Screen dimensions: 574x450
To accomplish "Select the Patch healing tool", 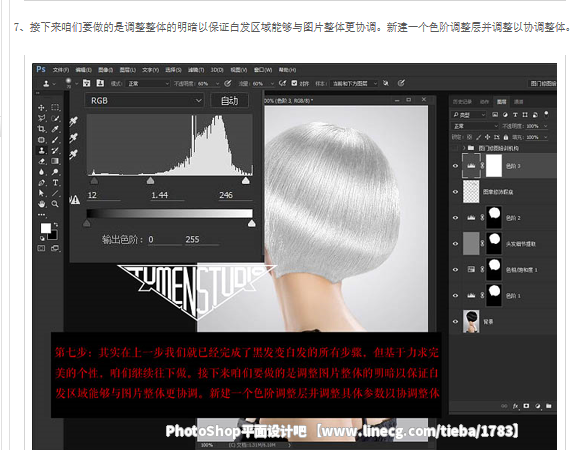I will point(41,140).
